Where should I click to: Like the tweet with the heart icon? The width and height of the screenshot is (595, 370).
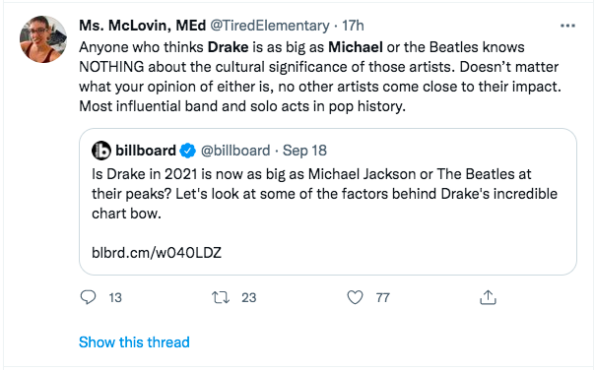tap(355, 297)
